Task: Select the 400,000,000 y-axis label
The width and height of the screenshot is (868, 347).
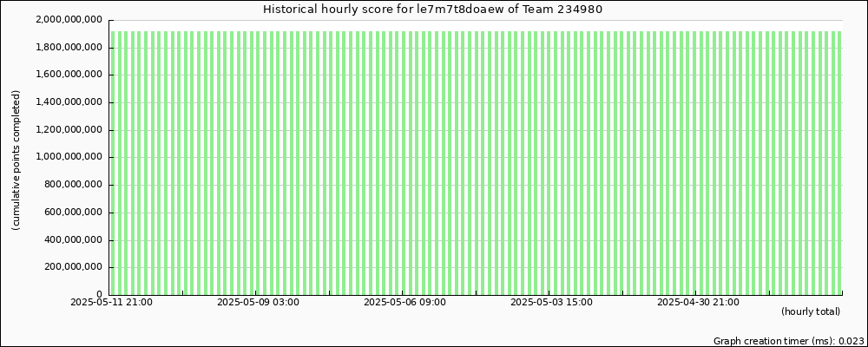Action: [x=74, y=240]
